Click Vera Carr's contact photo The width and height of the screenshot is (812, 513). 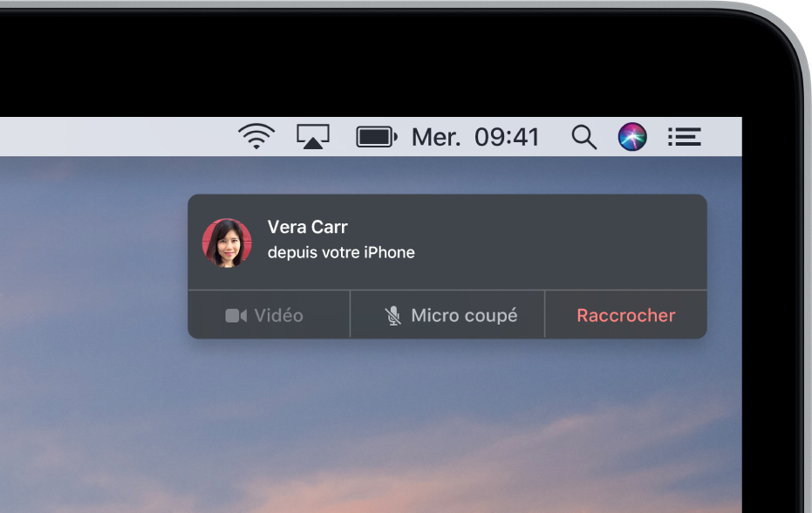227,243
